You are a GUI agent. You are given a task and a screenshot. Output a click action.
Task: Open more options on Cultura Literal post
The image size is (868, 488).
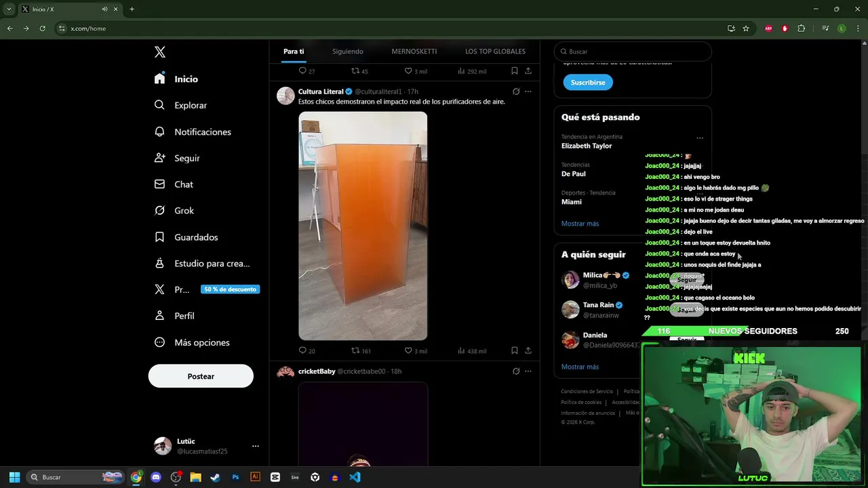coord(528,91)
